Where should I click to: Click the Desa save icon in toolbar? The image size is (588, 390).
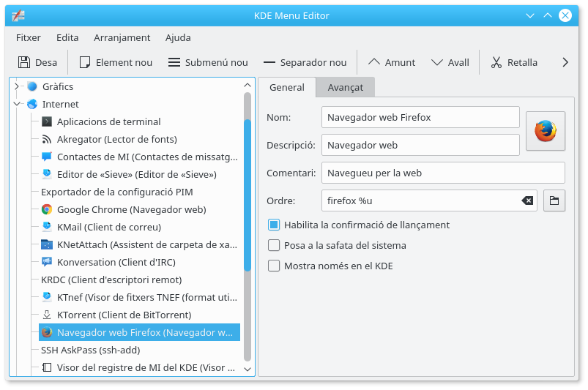pos(24,62)
